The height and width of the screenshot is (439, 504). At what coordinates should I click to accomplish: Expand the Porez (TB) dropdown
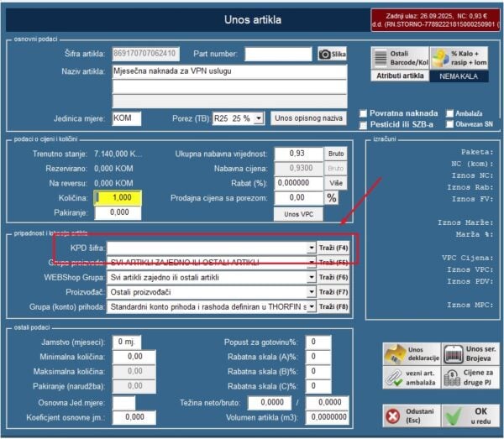tap(259, 118)
